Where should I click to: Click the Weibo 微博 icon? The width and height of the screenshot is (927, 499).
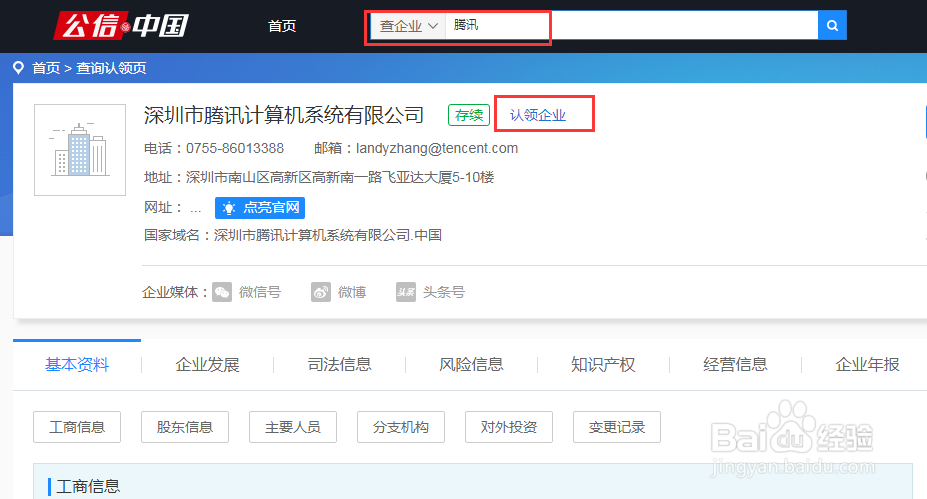click(x=320, y=292)
